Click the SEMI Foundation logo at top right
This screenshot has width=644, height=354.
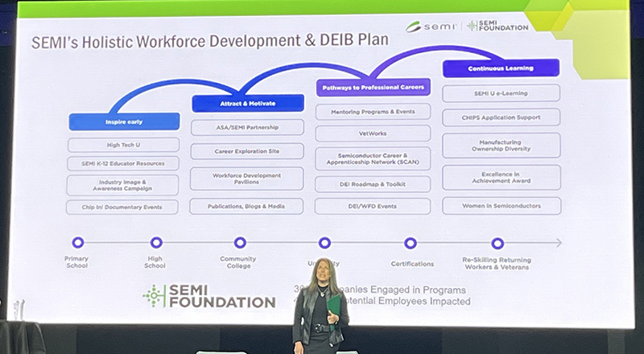497,26
